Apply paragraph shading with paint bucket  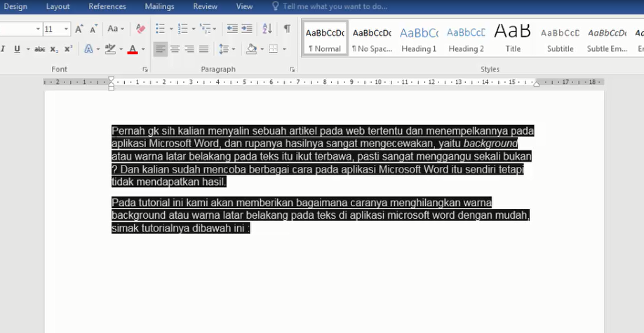point(251,49)
